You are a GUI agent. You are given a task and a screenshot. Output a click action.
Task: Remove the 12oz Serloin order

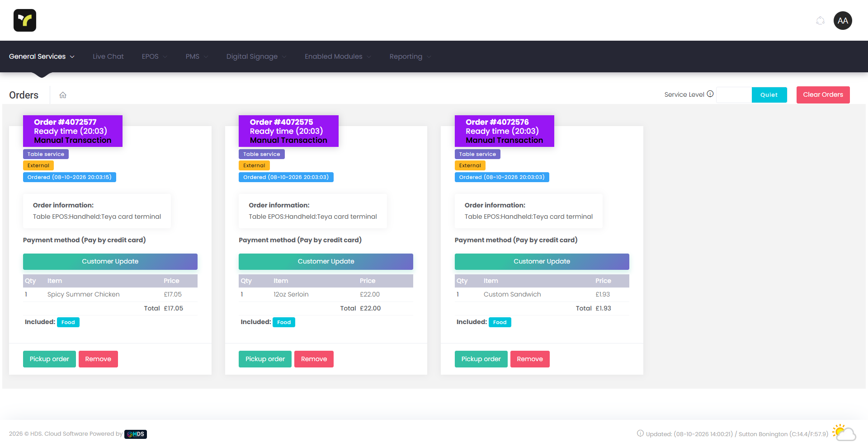click(x=314, y=359)
